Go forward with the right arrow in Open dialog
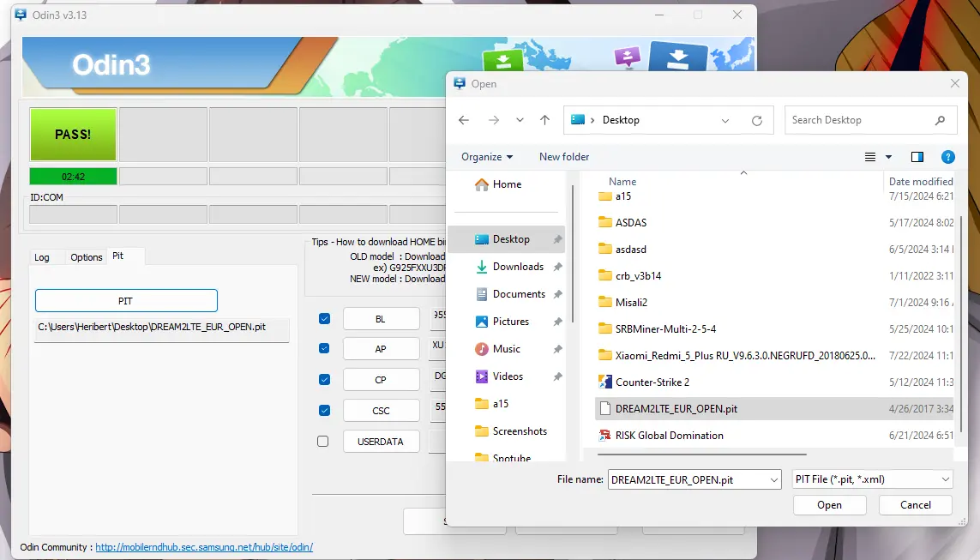 [494, 120]
